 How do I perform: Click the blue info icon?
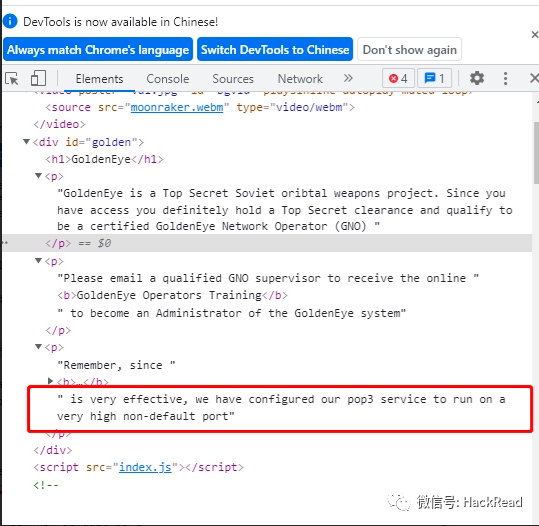[x=10, y=21]
